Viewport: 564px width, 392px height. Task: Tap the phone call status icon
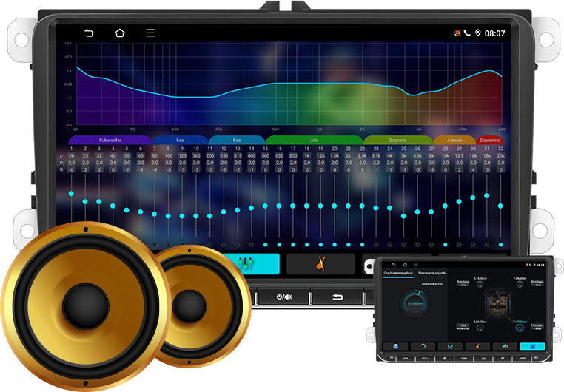coord(467,33)
